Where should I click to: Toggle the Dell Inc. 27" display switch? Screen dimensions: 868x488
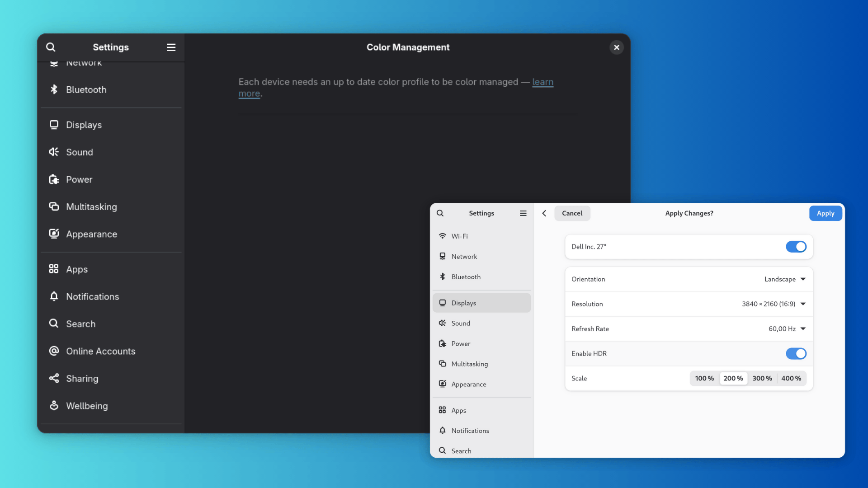[796, 247]
